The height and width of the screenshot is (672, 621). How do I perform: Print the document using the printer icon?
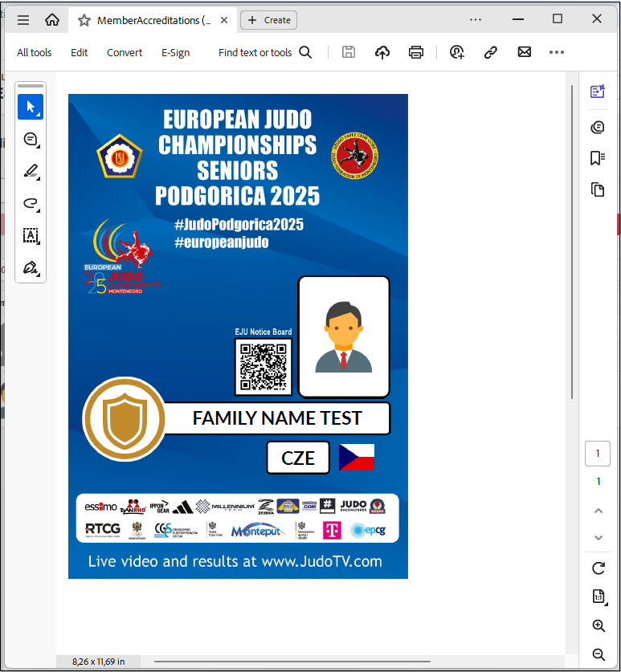click(416, 52)
